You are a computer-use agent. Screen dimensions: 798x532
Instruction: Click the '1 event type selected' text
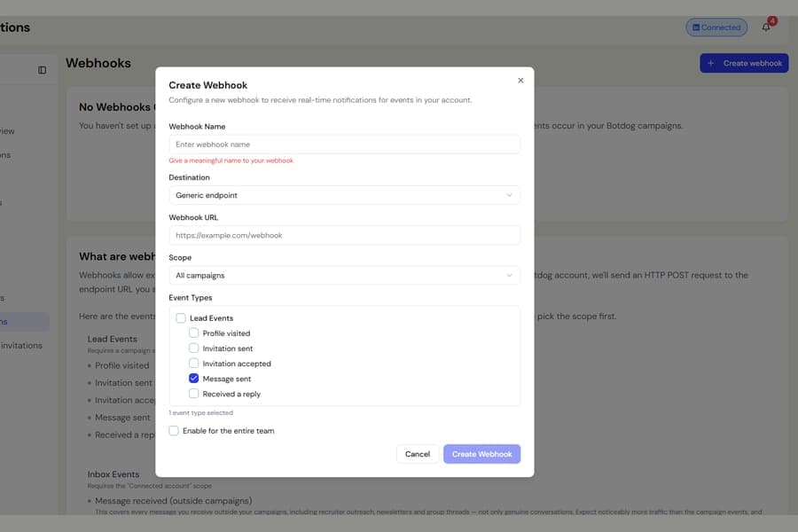pos(201,413)
